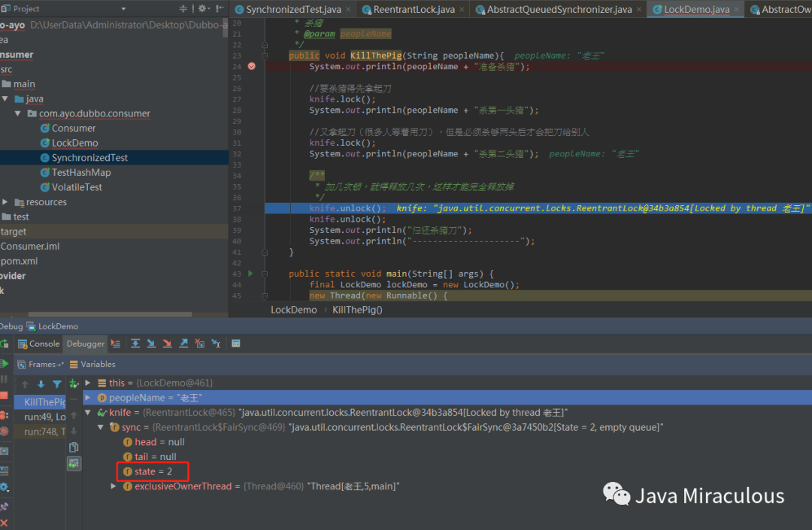Click the run gutter arrow beside main

(x=250, y=274)
